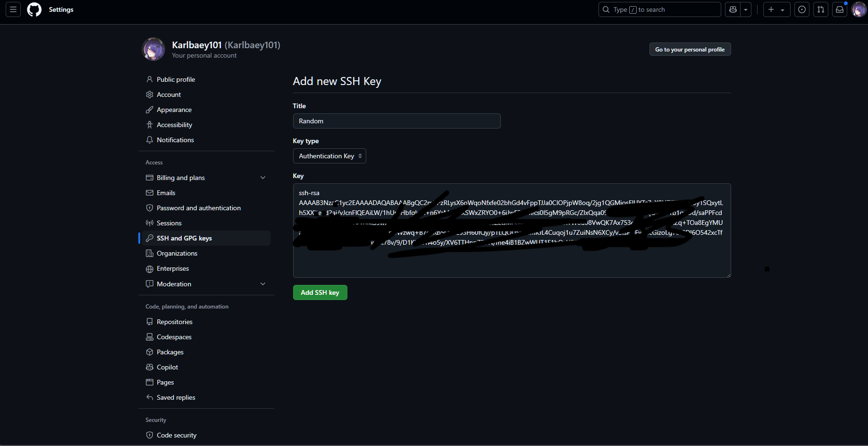Open the Key type Authentication Key dropdown
The image size is (868, 446).
[x=329, y=156]
